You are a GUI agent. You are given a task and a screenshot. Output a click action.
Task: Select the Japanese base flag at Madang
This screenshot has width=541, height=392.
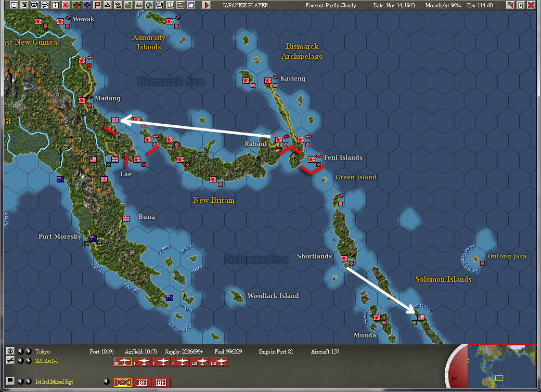tap(82, 100)
